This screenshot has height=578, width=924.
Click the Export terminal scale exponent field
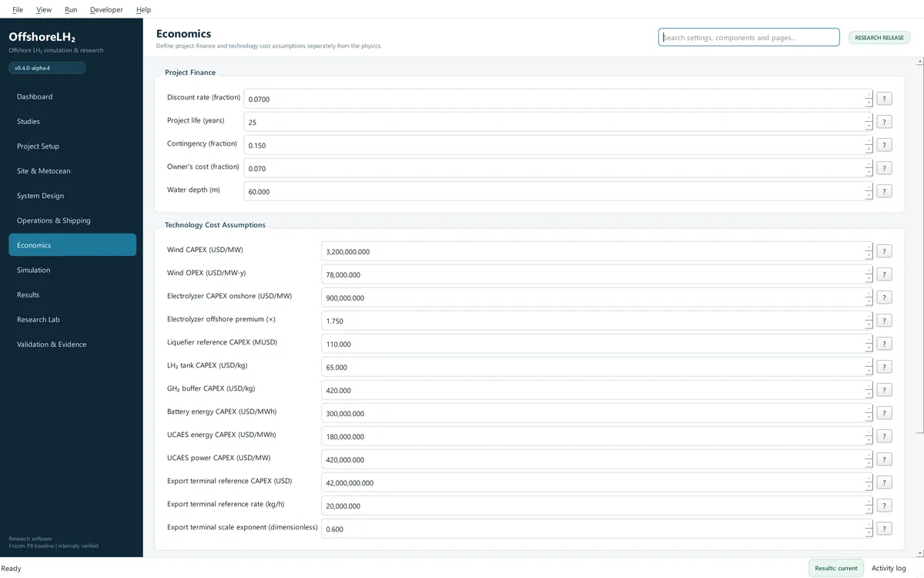(x=597, y=529)
